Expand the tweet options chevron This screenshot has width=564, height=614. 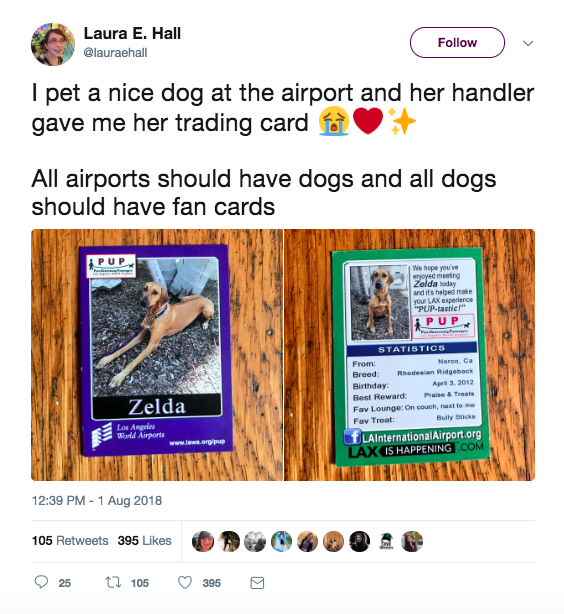[528, 43]
